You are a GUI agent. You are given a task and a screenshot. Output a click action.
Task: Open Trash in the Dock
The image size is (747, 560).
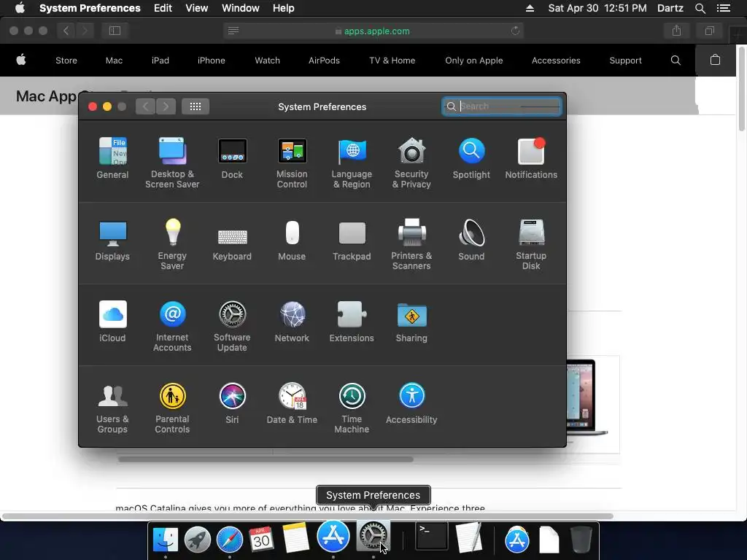581,539
